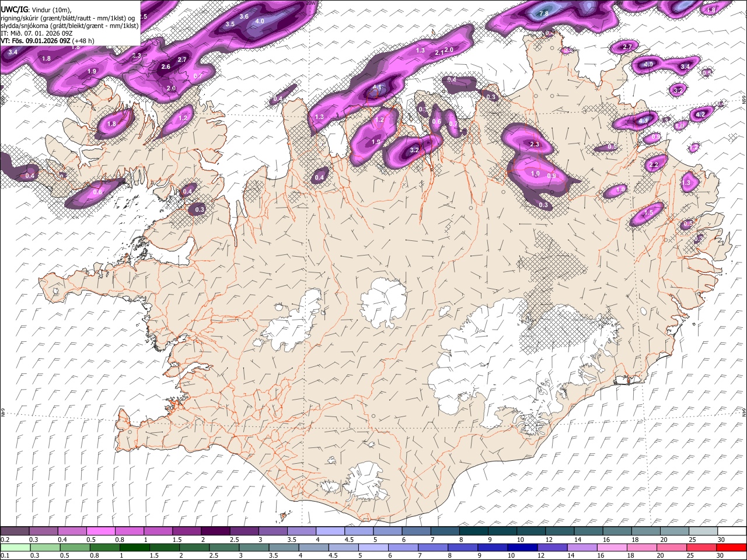
Task: Click the '(+48 h)' forecast offset text
Action: [x=83, y=41]
